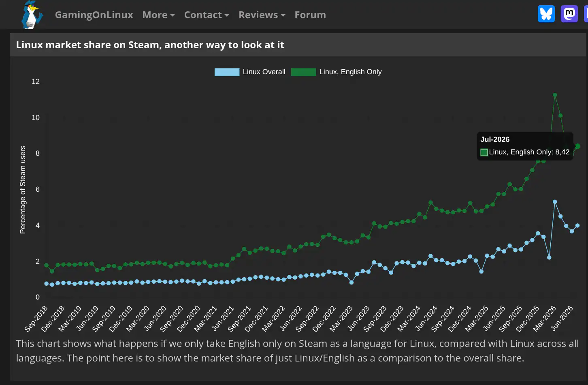Click the Sep-2024 x-axis label

click(x=443, y=319)
